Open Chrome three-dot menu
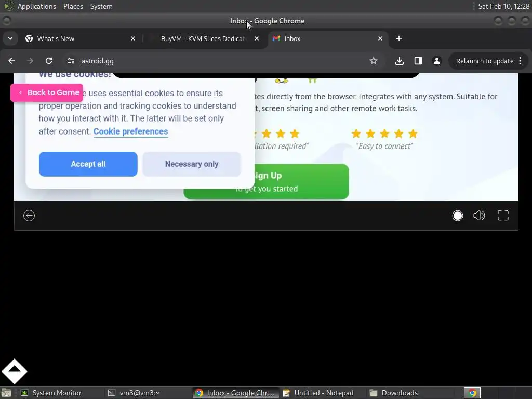Image resolution: width=532 pixels, height=399 pixels. (x=520, y=61)
